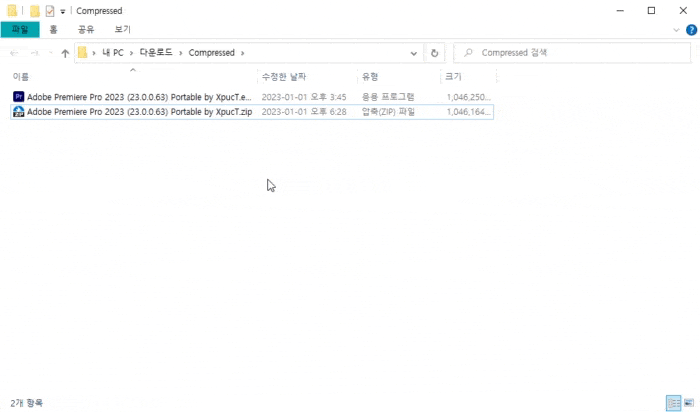The image size is (700, 412).
Task: Go up one folder level
Action: (x=65, y=53)
